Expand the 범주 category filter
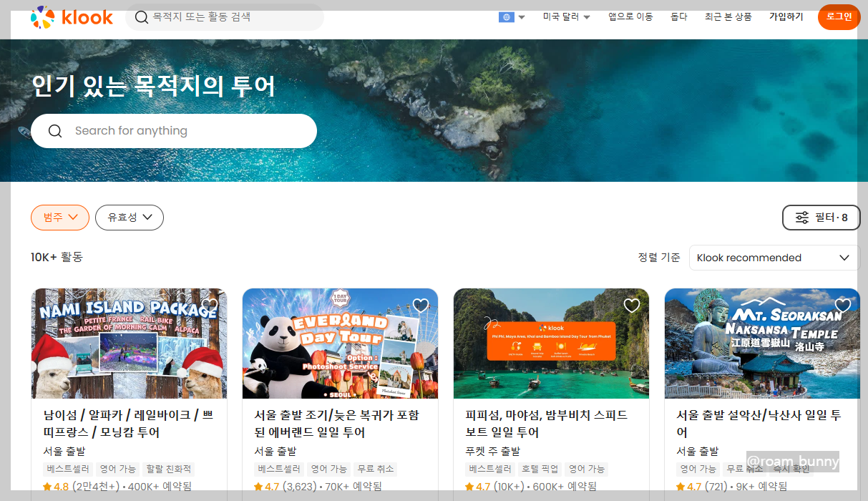Image resolution: width=868 pixels, height=501 pixels. pyautogui.click(x=60, y=218)
